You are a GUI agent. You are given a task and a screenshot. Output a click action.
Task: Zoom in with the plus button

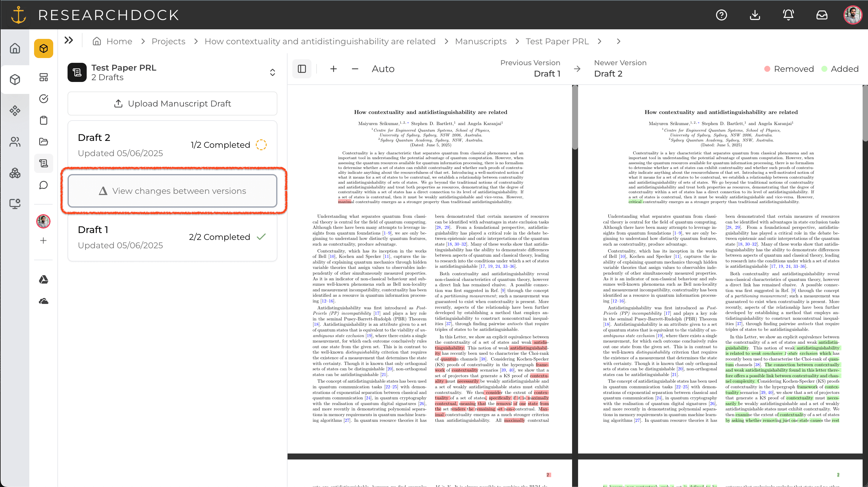333,69
